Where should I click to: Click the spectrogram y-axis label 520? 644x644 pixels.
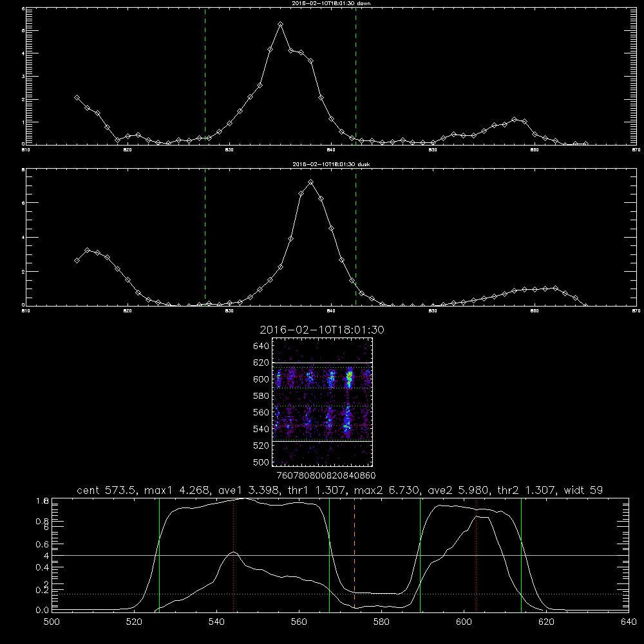coord(261,446)
